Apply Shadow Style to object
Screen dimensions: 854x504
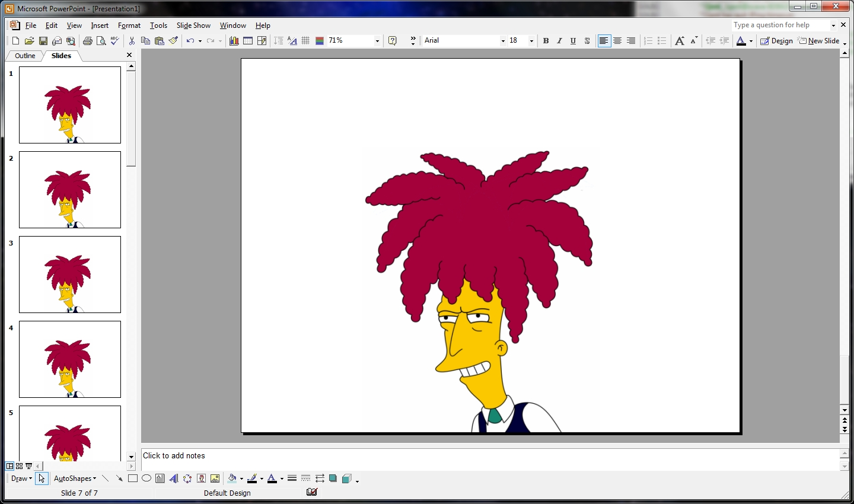(x=333, y=479)
